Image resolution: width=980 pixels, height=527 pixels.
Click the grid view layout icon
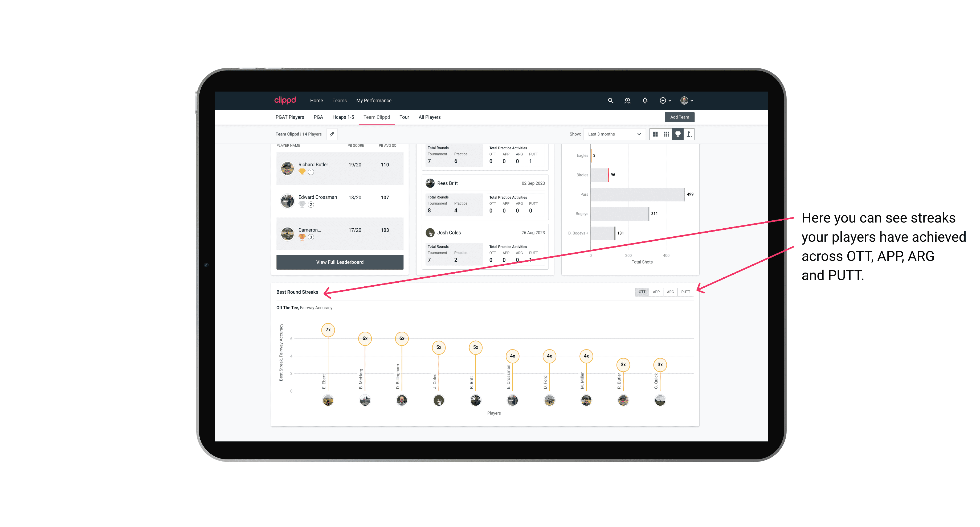point(655,134)
